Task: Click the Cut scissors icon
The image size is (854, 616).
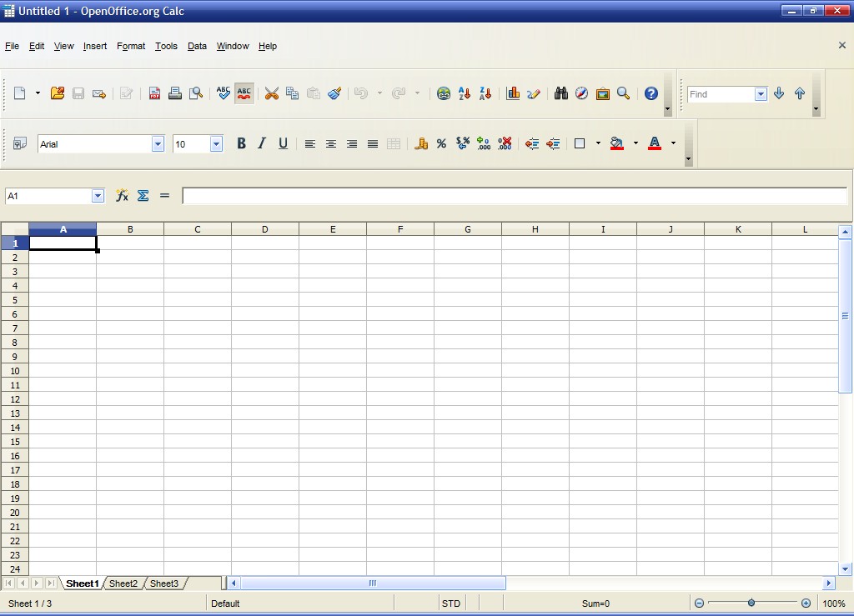Action: (x=271, y=93)
